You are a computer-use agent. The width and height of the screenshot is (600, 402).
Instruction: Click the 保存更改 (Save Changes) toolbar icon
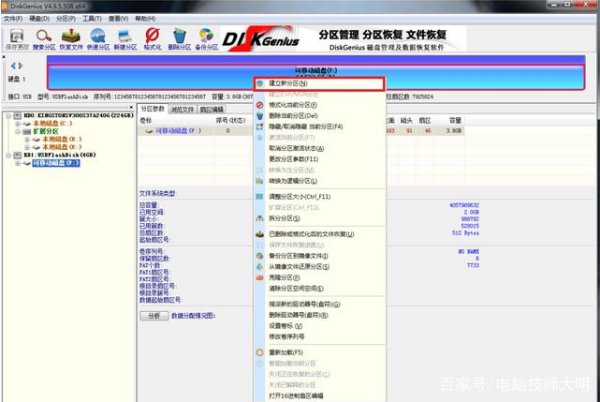click(17, 39)
